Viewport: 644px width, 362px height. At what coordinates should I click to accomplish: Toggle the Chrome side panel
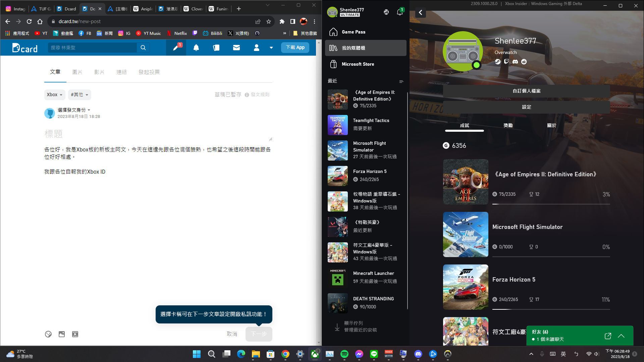click(293, 21)
